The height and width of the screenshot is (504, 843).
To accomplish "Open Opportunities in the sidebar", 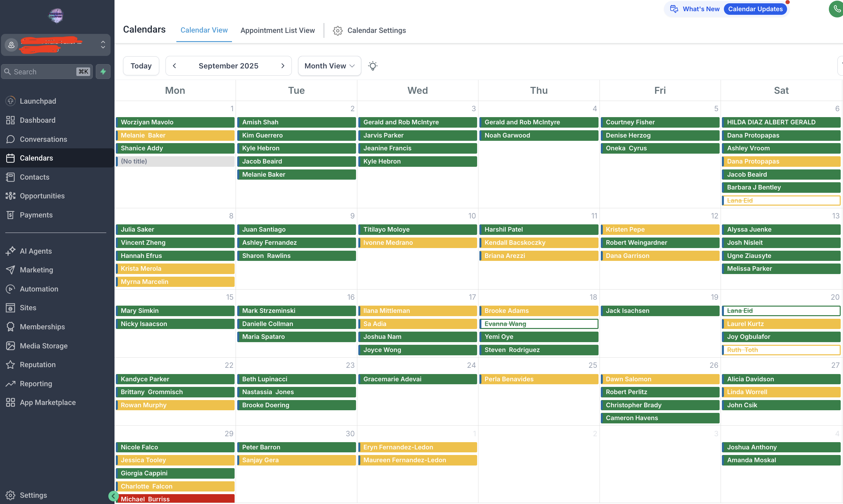I will click(x=42, y=196).
